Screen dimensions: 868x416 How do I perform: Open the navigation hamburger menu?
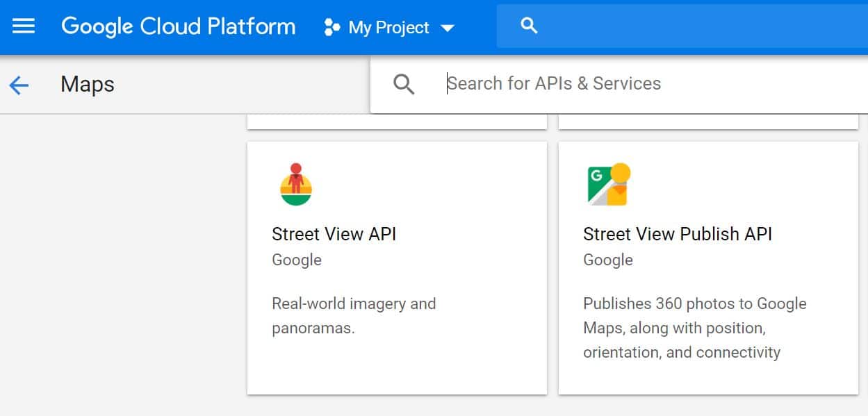[23, 26]
